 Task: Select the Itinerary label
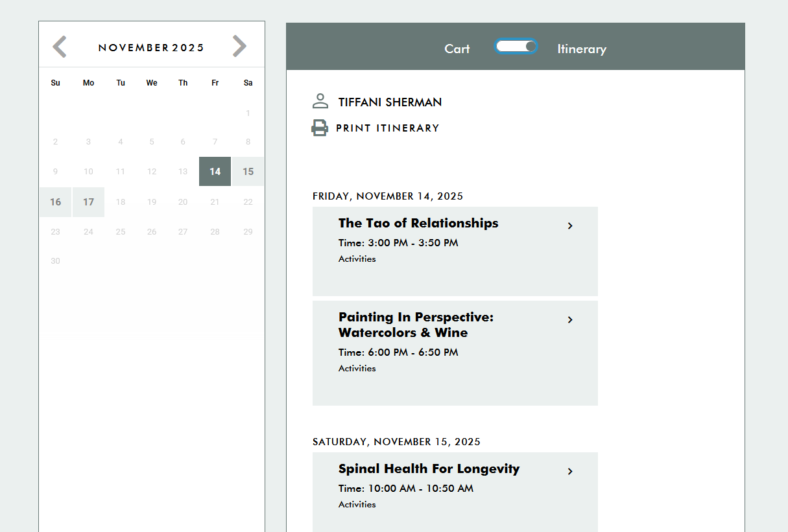(582, 49)
